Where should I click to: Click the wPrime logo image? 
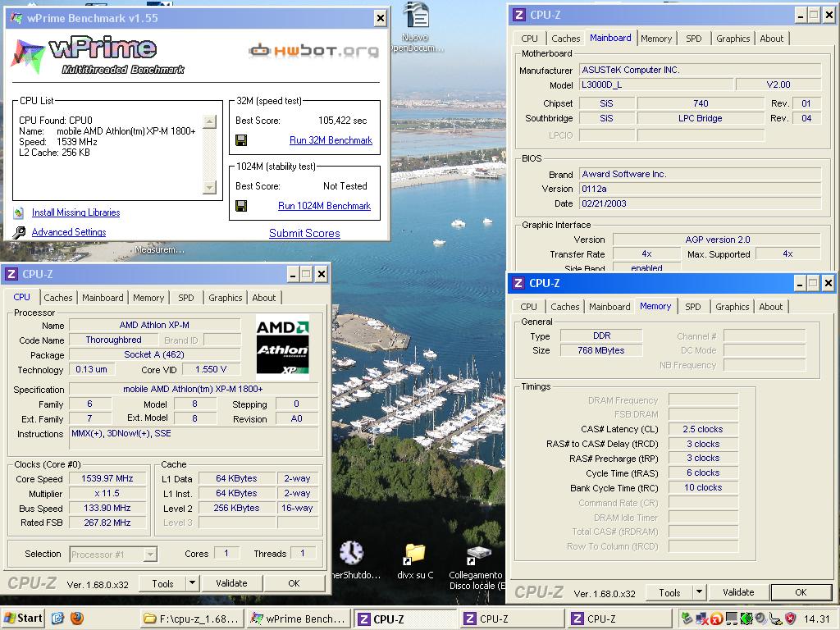click(98, 56)
